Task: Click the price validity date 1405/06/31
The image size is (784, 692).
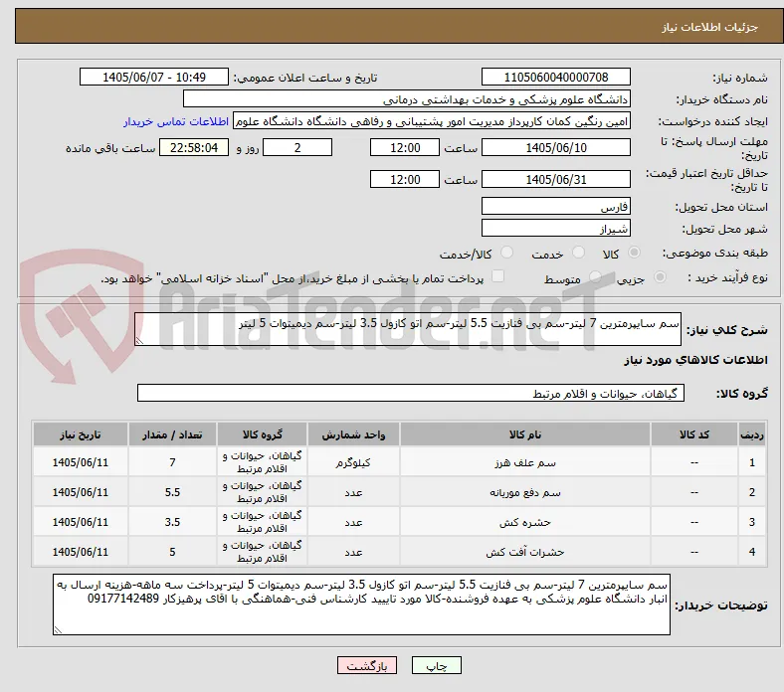Action: tap(556, 179)
